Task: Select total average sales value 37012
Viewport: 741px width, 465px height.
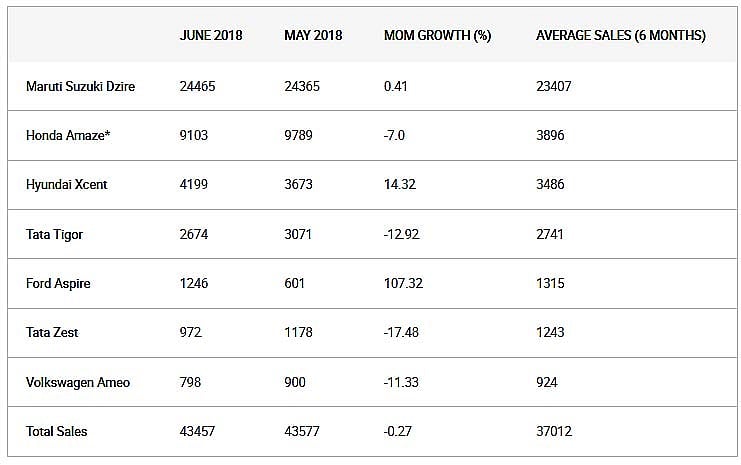Action: [x=554, y=431]
